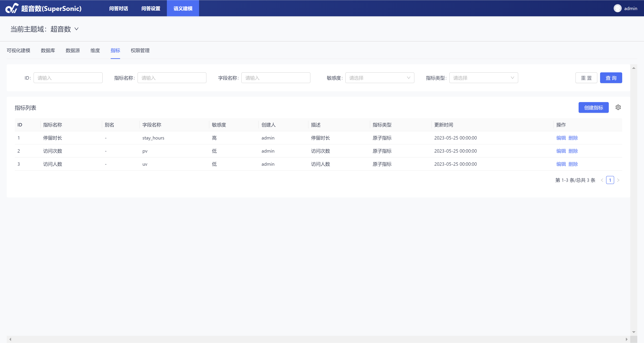The width and height of the screenshot is (644, 343).
Task: Open table settings gear icon
Action: click(x=618, y=107)
